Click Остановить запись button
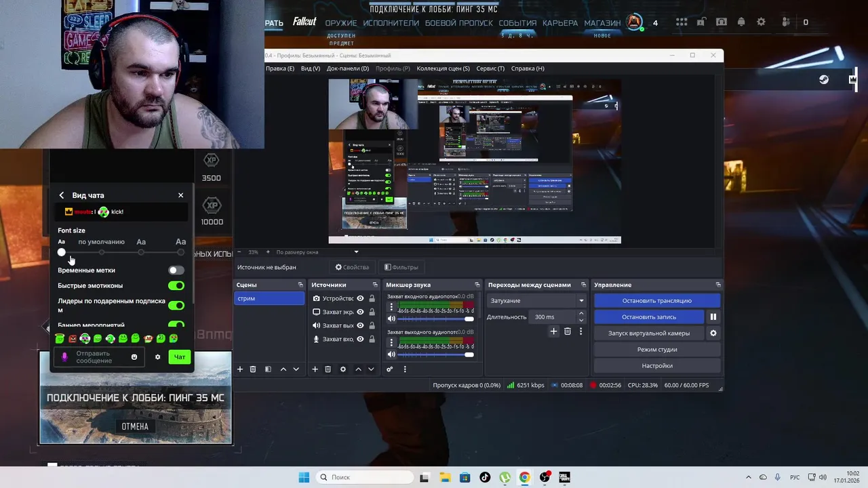 click(x=649, y=317)
